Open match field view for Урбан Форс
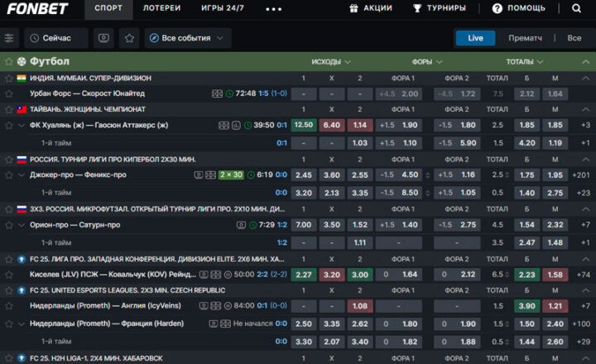Image resolution: width=596 pixels, height=364 pixels. click(217, 93)
